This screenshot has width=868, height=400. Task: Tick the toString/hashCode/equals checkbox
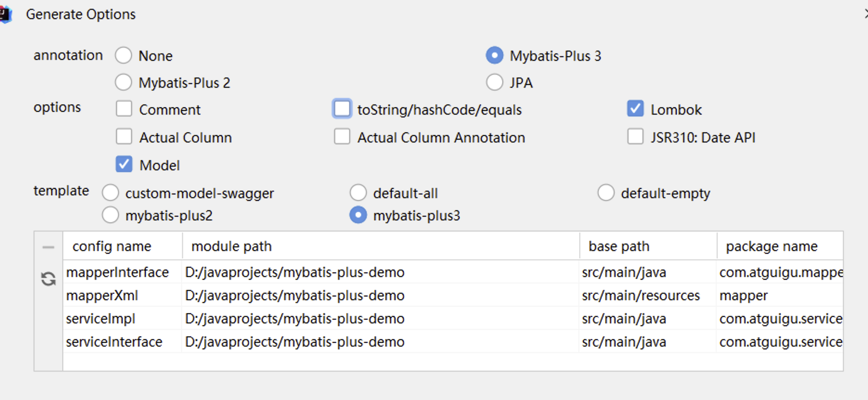(342, 109)
